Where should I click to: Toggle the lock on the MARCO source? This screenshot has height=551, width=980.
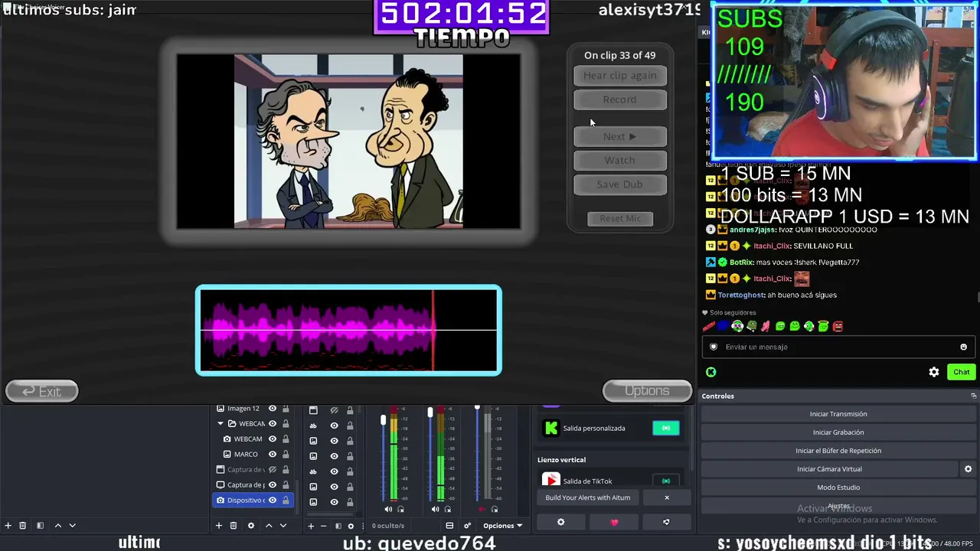[286, 455]
